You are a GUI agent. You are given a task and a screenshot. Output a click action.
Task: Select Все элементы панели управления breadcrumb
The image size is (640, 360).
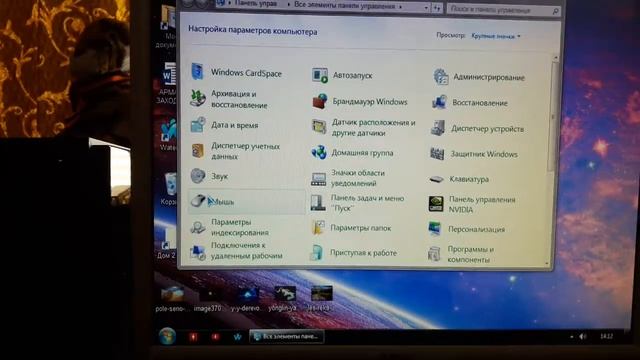click(344, 6)
